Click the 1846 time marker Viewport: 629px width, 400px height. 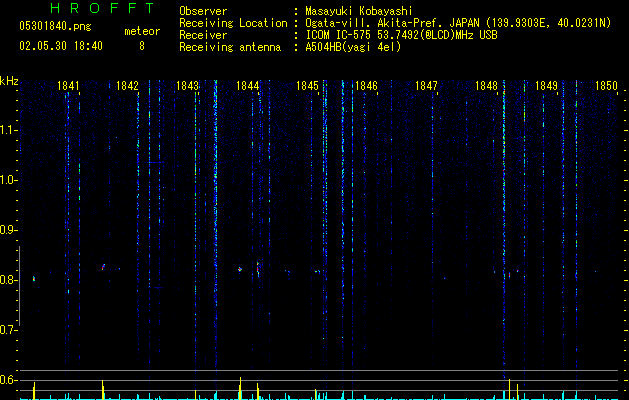click(x=367, y=86)
